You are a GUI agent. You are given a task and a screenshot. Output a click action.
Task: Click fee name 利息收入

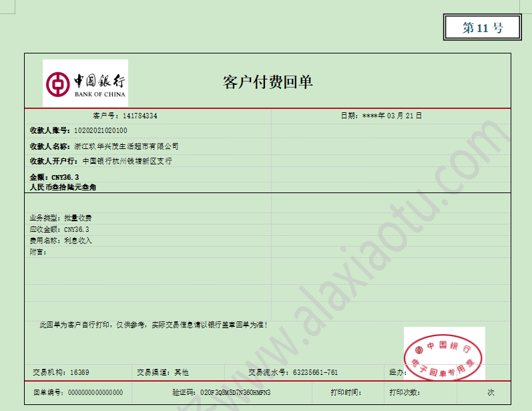click(77, 241)
